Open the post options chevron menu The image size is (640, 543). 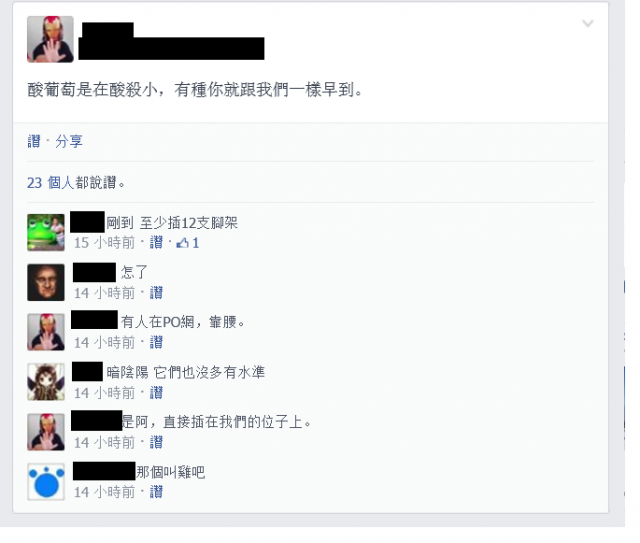click(x=587, y=24)
